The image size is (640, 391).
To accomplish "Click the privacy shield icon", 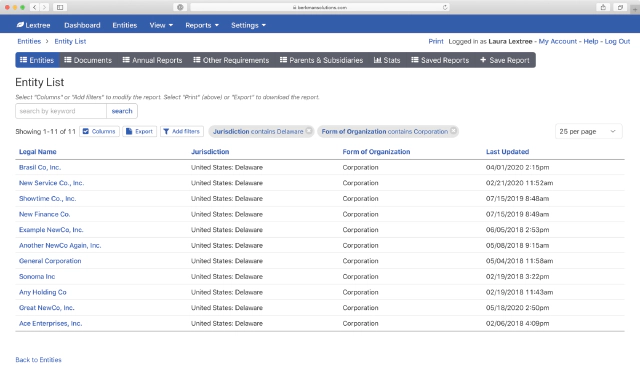I will point(180,7).
